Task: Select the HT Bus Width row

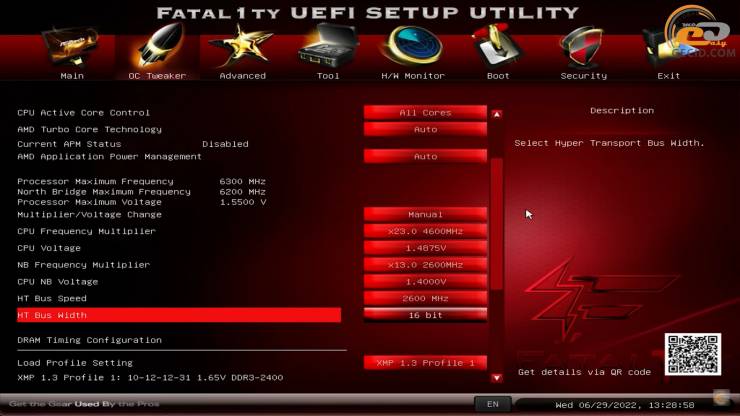Action: [179, 315]
